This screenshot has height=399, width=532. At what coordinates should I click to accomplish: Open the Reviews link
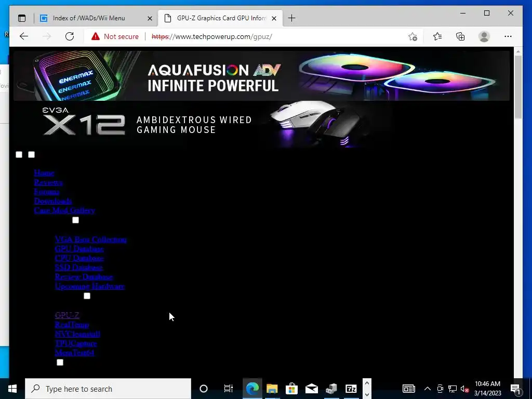48,182
